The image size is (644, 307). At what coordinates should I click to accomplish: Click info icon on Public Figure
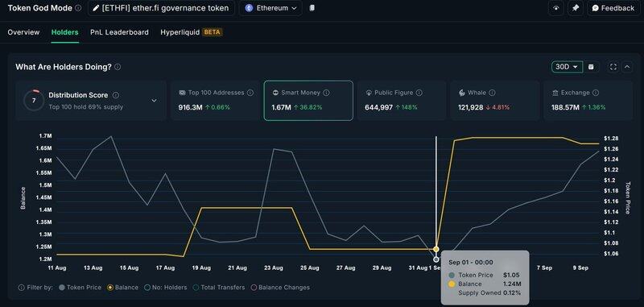419,93
